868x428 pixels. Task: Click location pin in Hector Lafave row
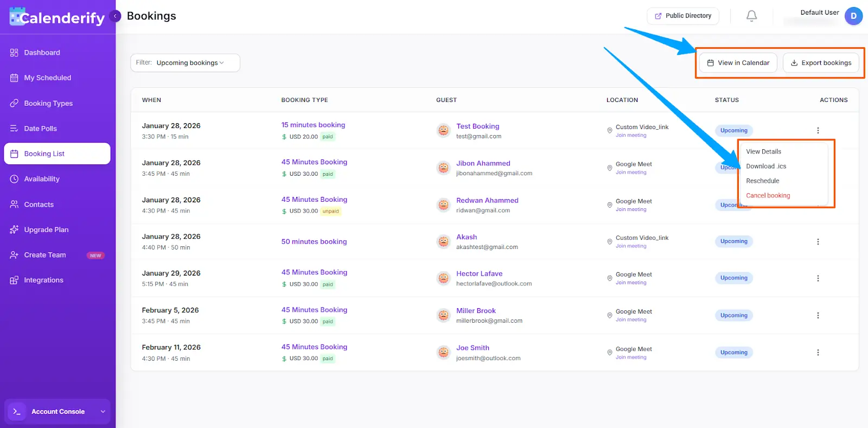pos(609,278)
